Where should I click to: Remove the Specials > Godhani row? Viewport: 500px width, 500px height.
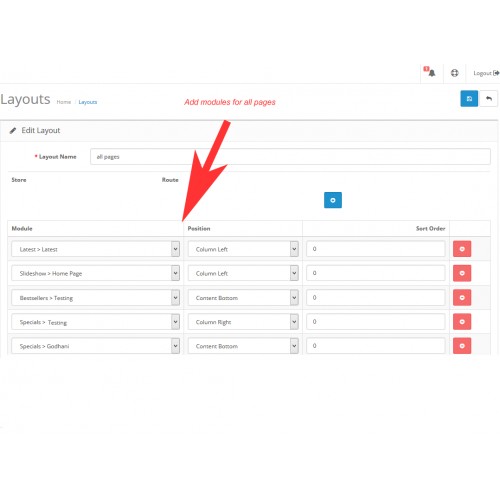point(462,346)
